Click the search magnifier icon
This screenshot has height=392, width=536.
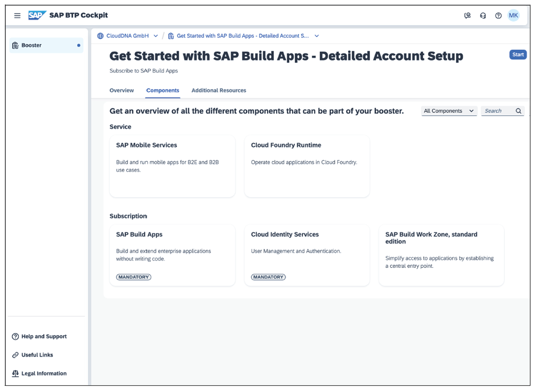click(519, 111)
